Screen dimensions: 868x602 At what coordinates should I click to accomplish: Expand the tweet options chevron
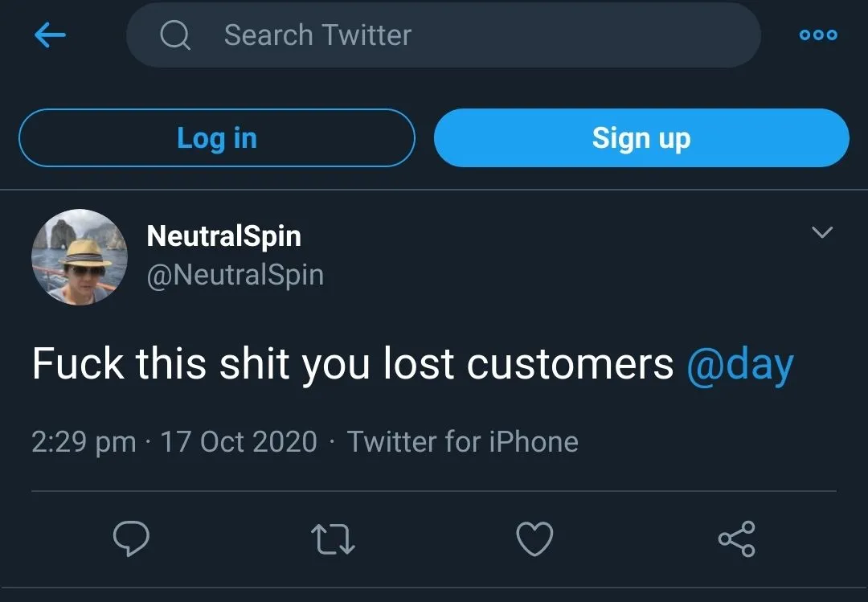pyautogui.click(x=822, y=233)
